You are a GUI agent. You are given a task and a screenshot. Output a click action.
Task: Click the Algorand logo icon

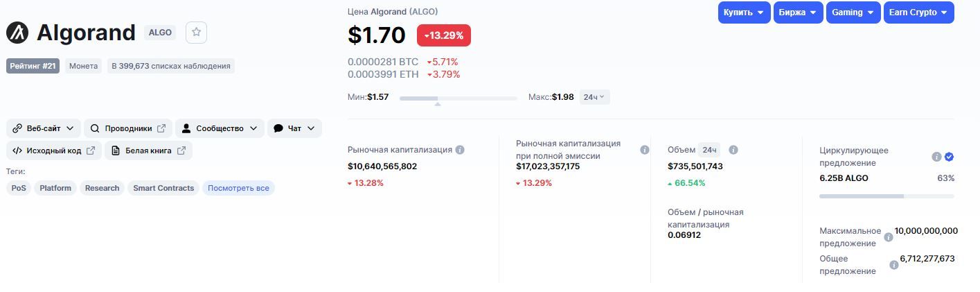click(17, 33)
